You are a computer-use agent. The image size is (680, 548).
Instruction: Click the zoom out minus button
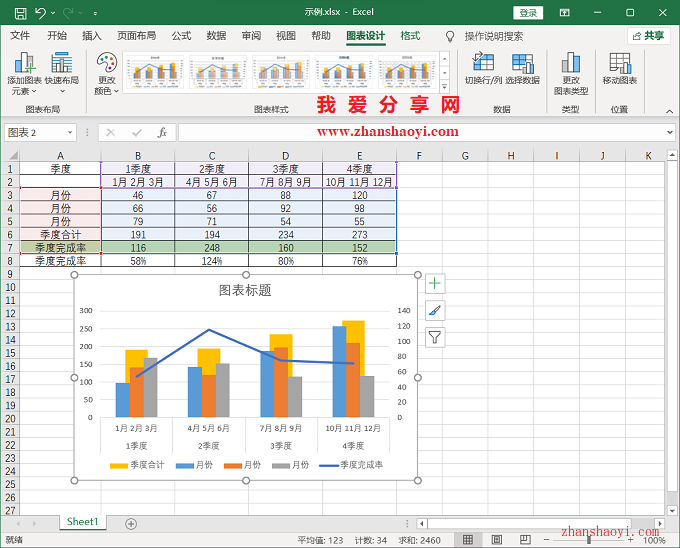coord(546,540)
